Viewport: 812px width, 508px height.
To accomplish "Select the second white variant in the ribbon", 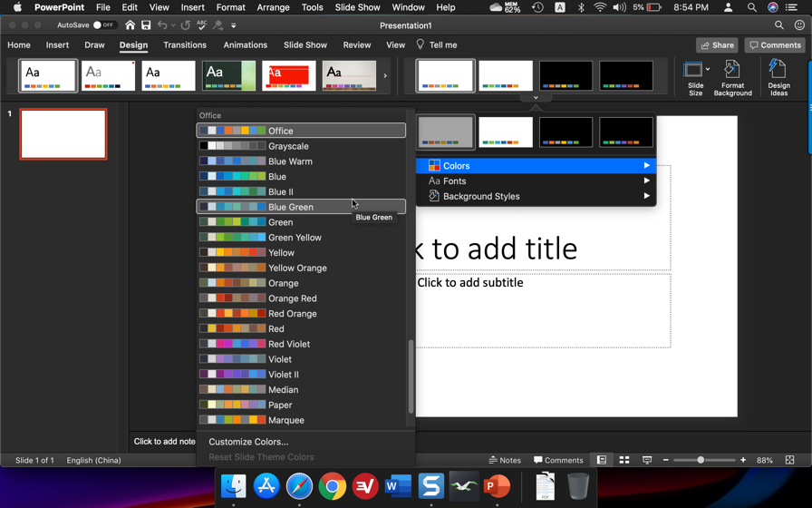I will (506, 75).
